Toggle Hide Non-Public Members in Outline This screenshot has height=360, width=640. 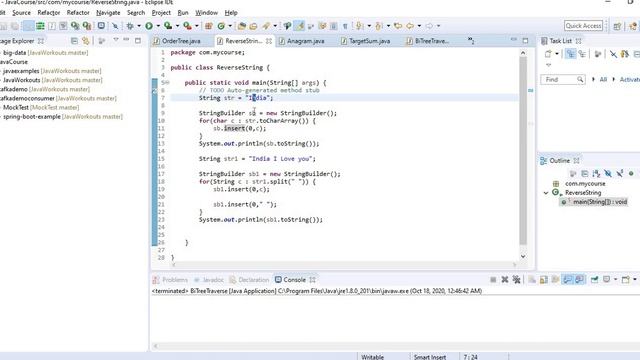coord(631,173)
